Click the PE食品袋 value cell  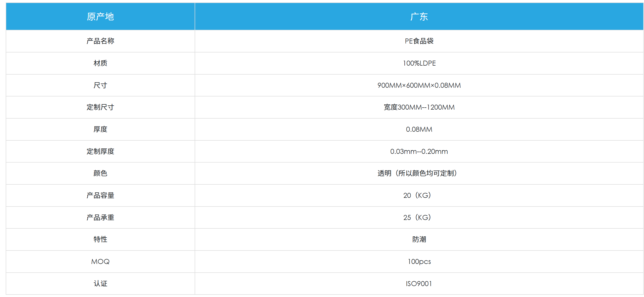click(419, 41)
